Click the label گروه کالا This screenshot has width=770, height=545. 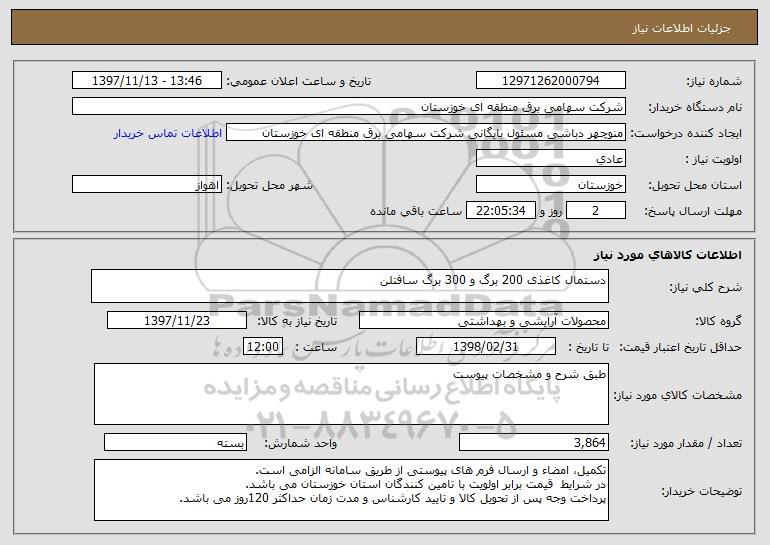click(x=719, y=322)
